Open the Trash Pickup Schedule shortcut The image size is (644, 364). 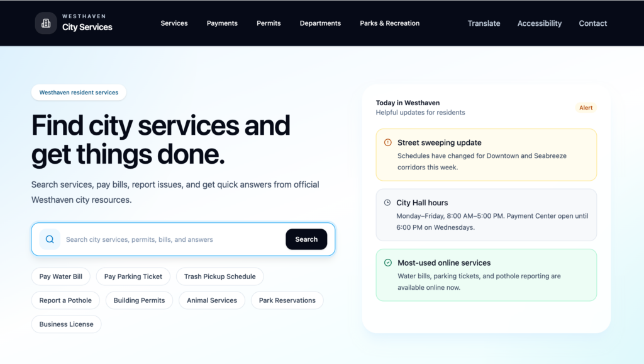tap(219, 276)
